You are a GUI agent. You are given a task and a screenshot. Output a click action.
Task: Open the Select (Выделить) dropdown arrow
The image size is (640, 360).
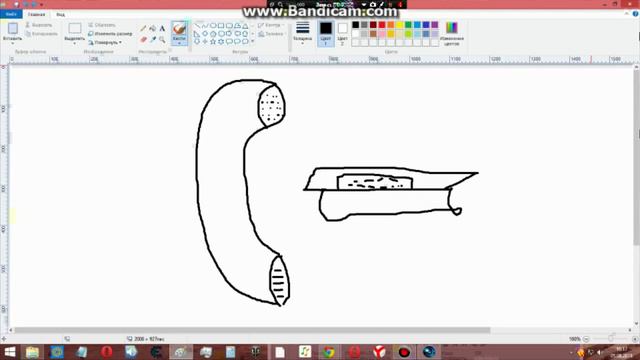point(75,43)
